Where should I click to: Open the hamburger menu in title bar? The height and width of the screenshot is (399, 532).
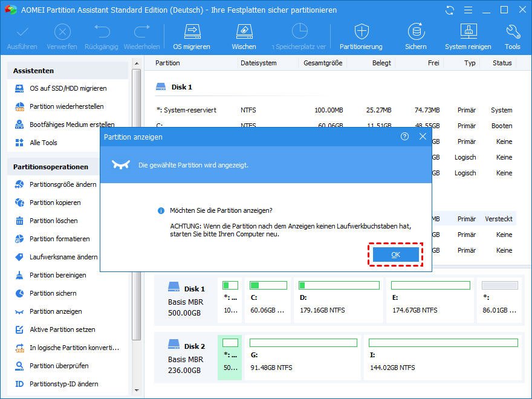pyautogui.click(x=468, y=10)
